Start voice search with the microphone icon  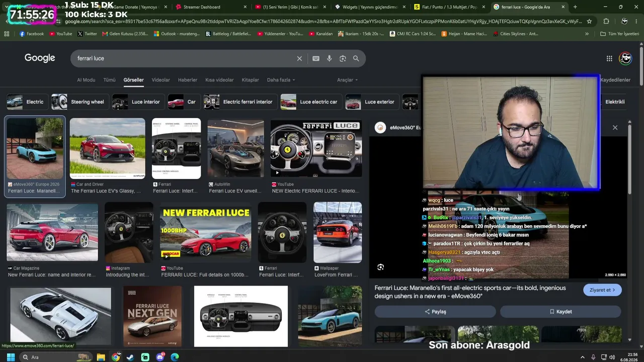(329, 58)
